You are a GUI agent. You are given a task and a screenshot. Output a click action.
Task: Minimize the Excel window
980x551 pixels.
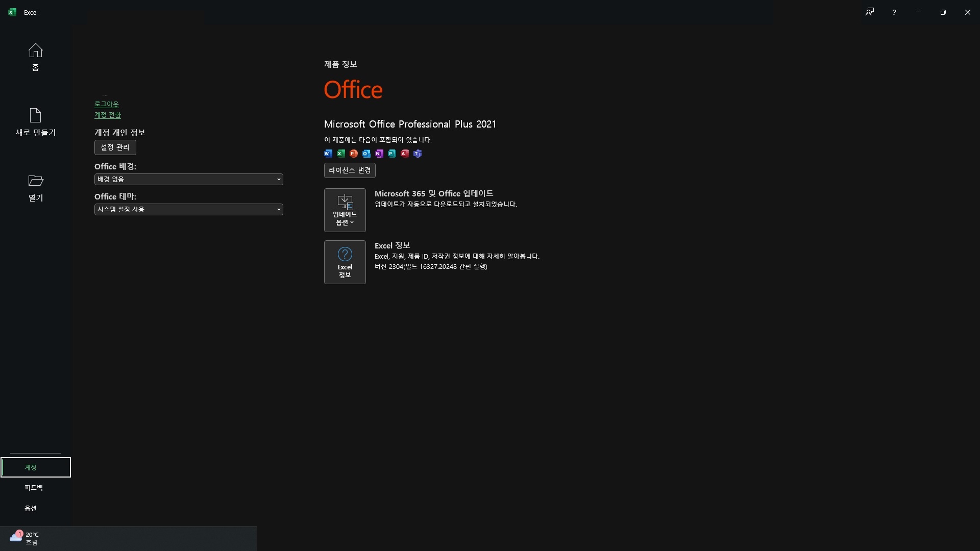919,12
